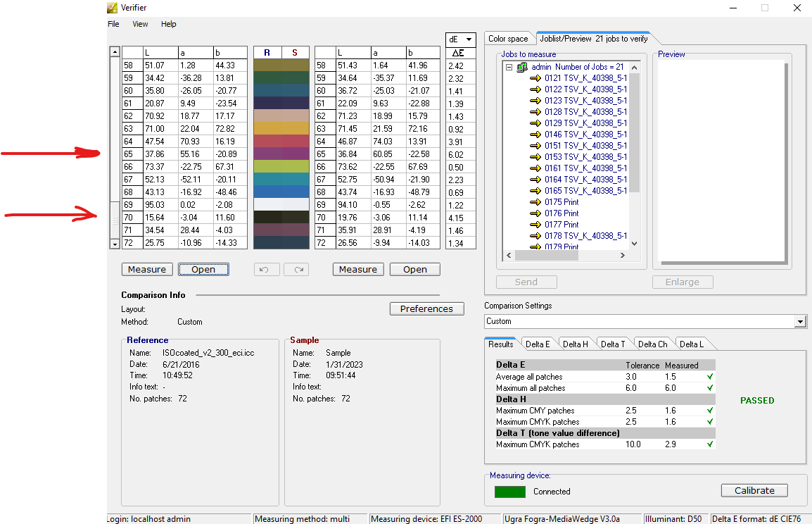Click the reference table scroll-up arrow

click(x=115, y=51)
